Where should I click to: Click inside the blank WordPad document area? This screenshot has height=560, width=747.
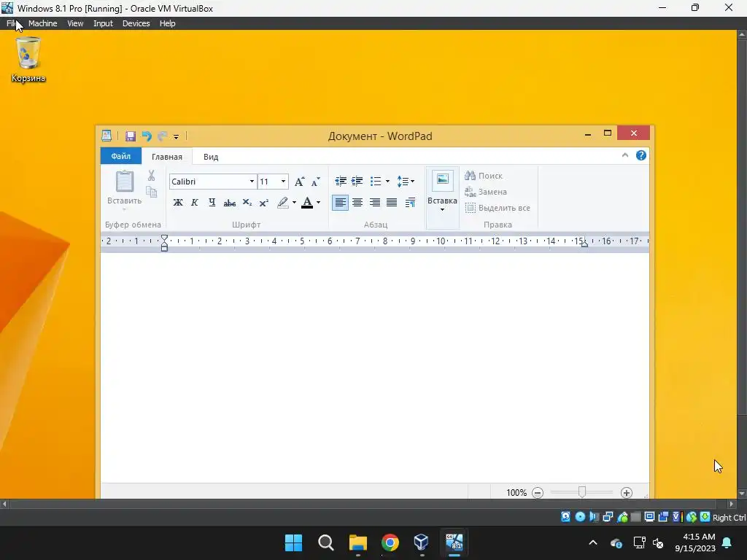(x=374, y=367)
